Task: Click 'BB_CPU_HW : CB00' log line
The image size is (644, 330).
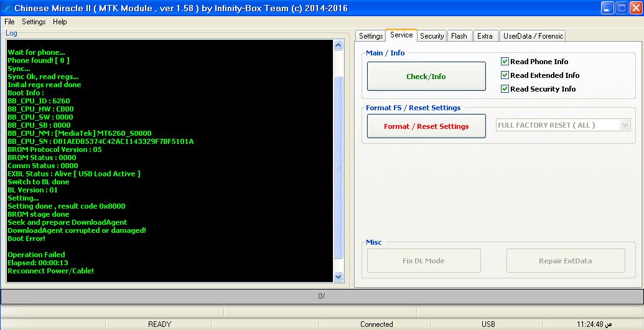Action: 40,109
